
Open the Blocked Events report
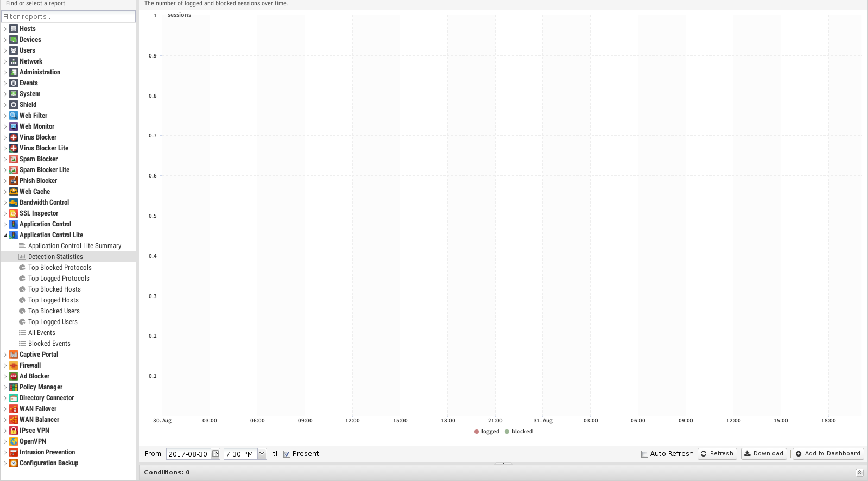pos(49,344)
